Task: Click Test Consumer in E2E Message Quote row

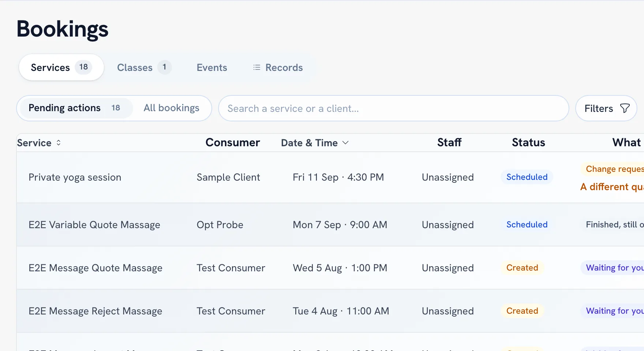Action: tap(231, 268)
